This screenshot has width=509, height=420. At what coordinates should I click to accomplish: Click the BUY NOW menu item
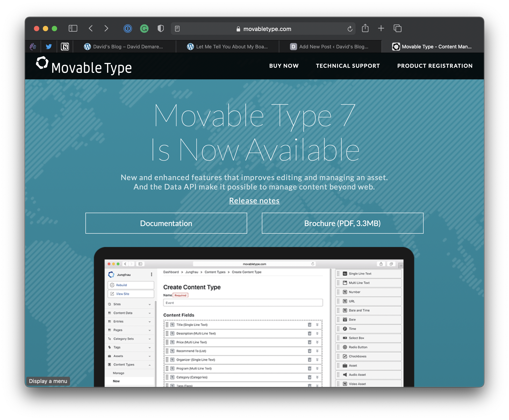point(284,66)
